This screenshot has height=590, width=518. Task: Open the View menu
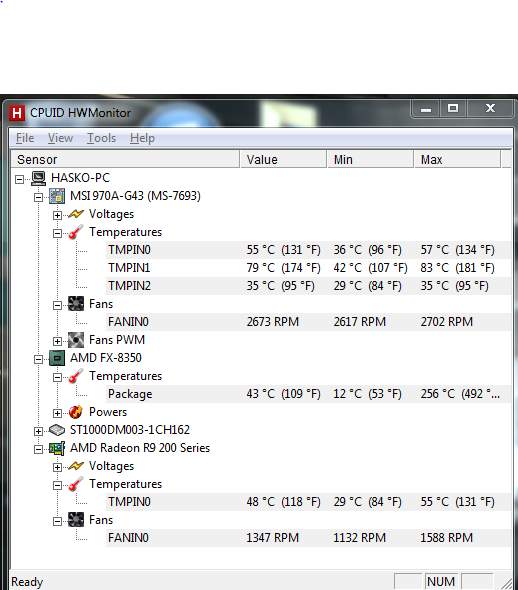coord(60,138)
